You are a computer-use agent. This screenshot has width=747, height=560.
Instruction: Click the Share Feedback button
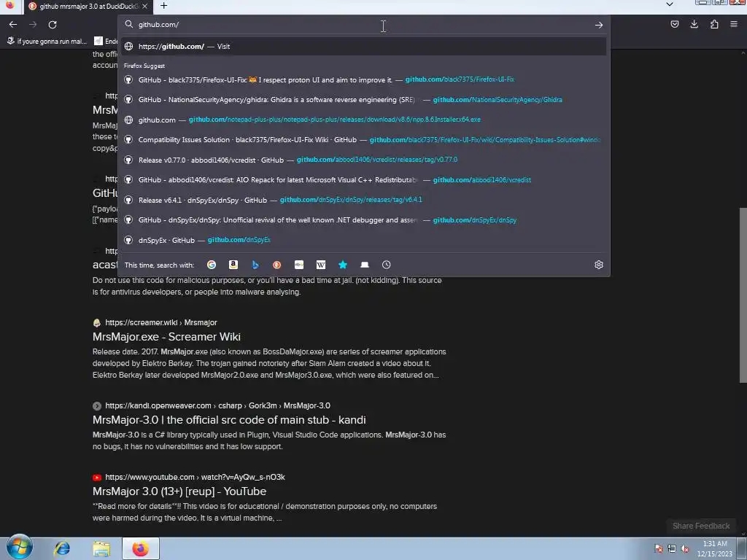pyautogui.click(x=701, y=526)
